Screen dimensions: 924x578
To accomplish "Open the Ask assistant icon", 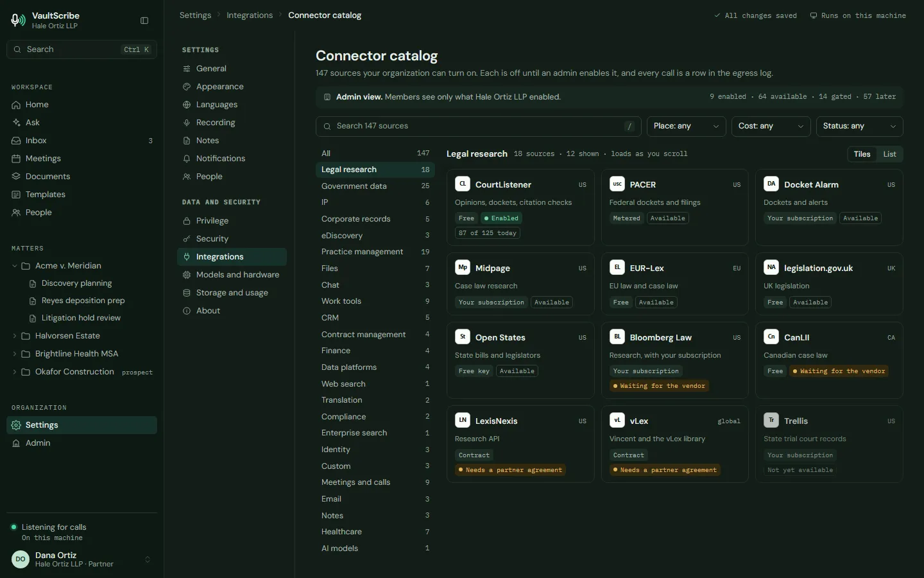I will click(x=16, y=123).
